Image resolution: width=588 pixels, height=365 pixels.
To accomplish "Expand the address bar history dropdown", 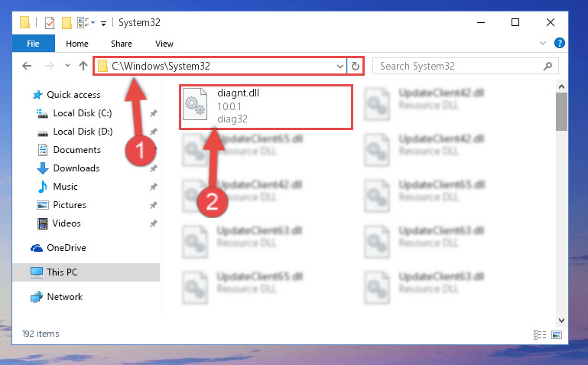I will [339, 67].
